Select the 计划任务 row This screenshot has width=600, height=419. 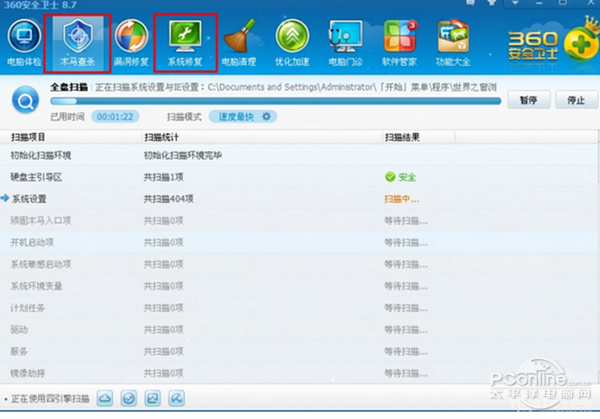pyautogui.click(x=298, y=308)
